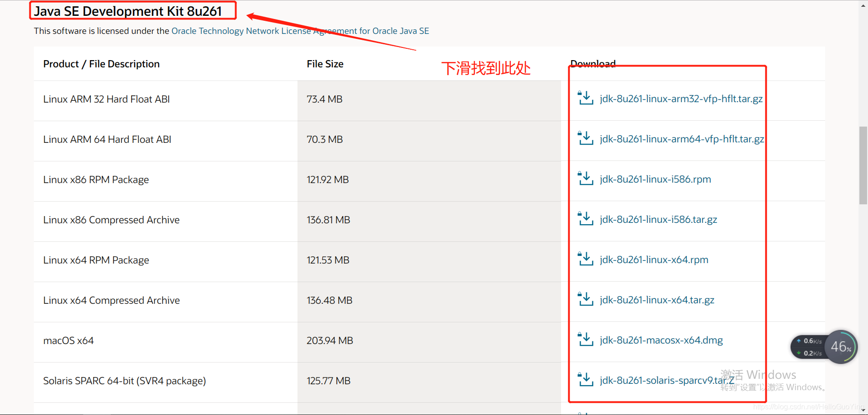Screen dimensions: 868x415
Task: Click the jdk-8u261-linux-i586.rpm download link
Action: coord(655,179)
